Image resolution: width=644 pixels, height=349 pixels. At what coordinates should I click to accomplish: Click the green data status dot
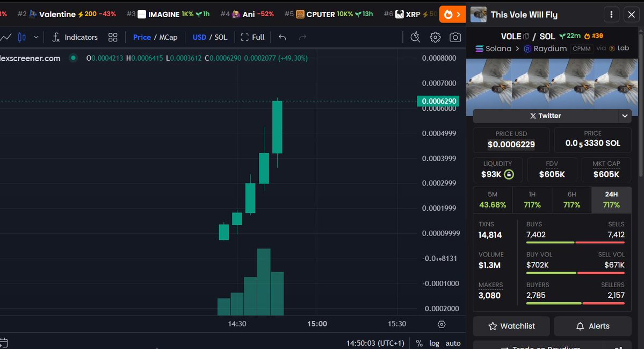click(73, 58)
